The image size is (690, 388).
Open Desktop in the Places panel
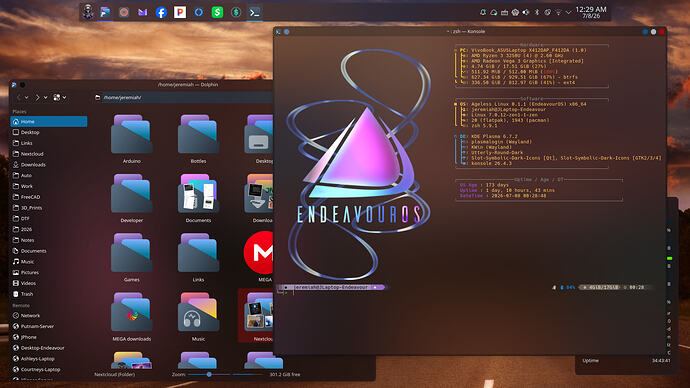click(x=48, y=132)
